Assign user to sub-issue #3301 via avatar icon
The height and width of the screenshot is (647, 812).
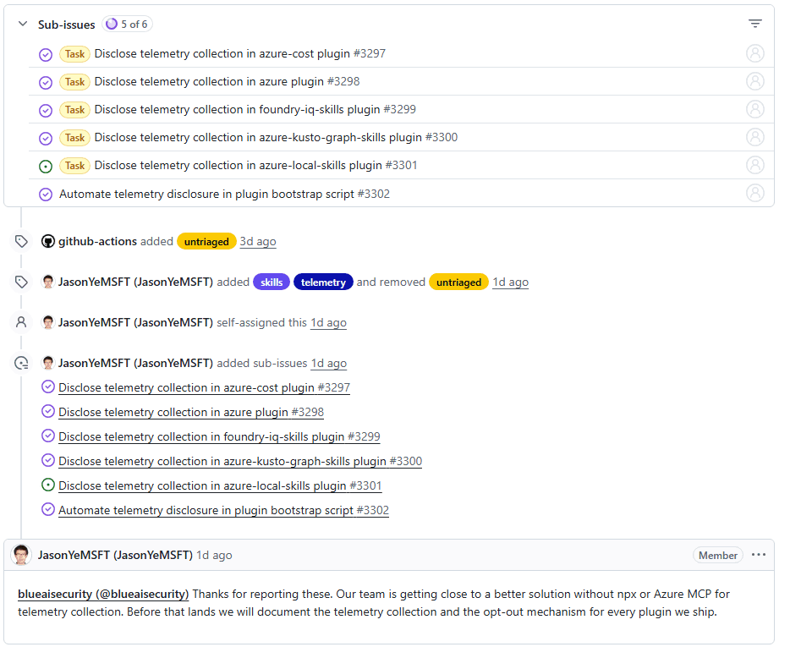click(x=755, y=165)
